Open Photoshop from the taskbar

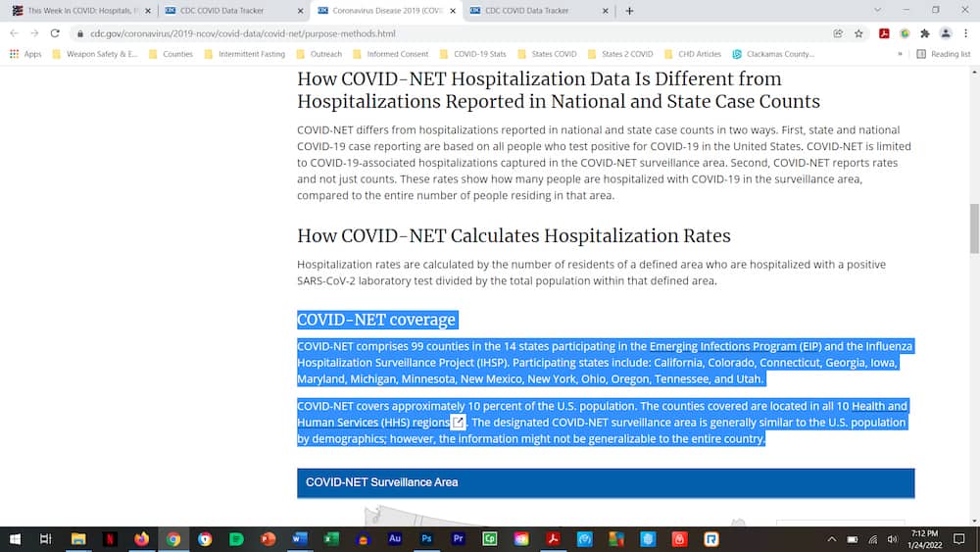coord(426,539)
